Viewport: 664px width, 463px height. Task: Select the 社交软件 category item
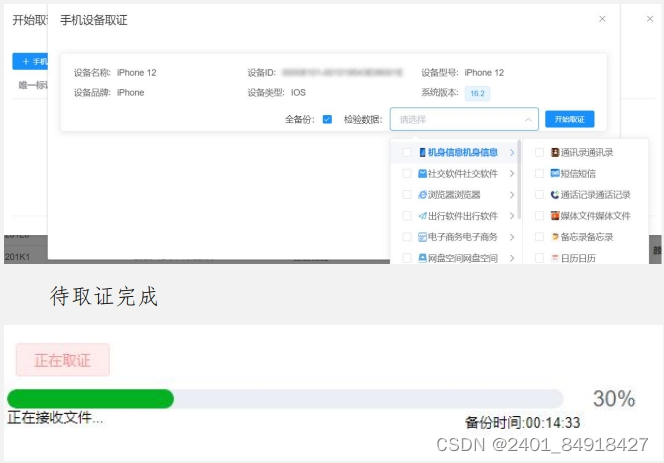(456, 174)
